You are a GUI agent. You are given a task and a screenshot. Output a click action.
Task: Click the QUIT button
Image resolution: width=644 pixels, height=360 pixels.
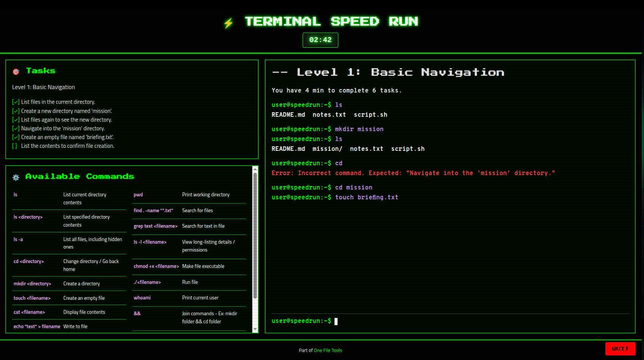[x=620, y=349]
